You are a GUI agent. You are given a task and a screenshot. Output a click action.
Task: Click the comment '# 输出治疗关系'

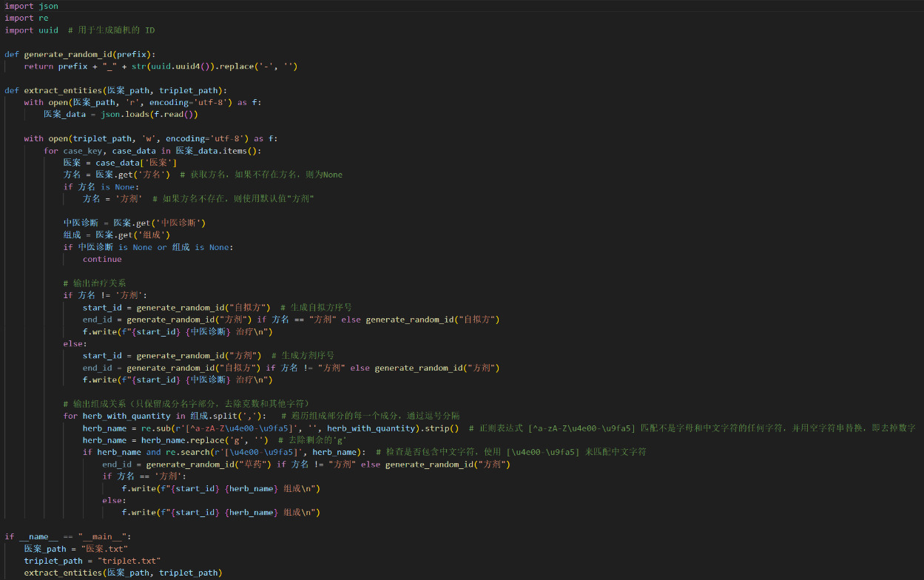(x=95, y=283)
